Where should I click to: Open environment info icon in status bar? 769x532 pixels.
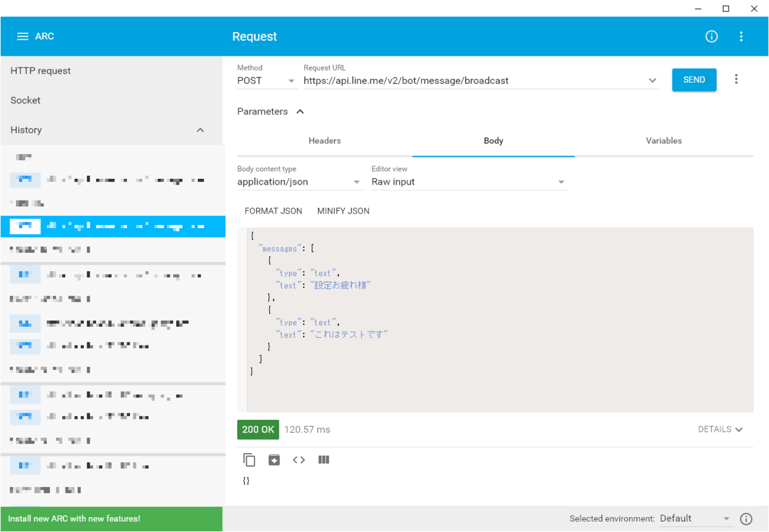(746, 519)
